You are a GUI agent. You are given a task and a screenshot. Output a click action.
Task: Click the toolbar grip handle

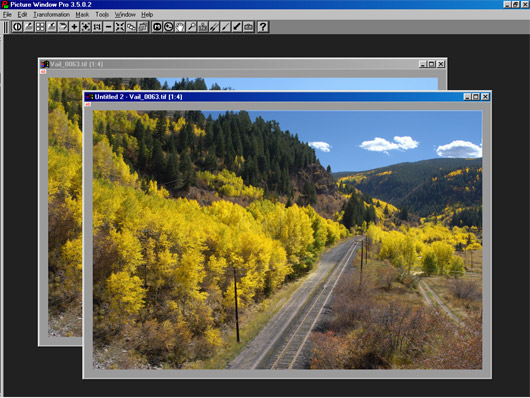6,27
